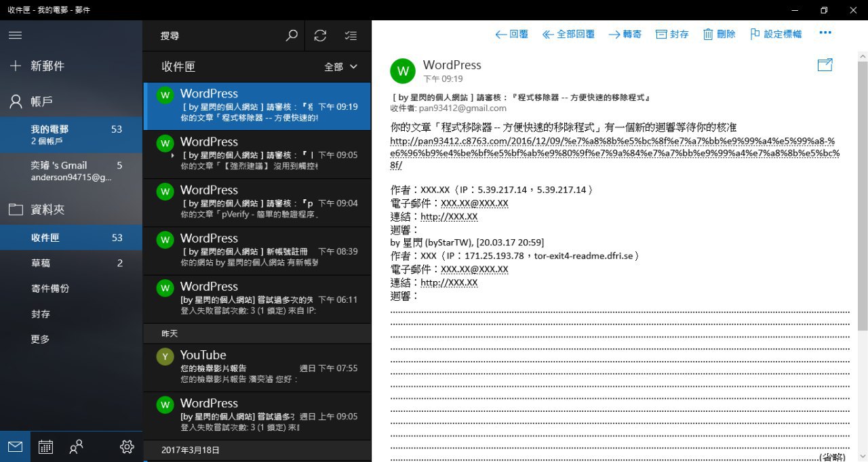This screenshot has height=462, width=868.
Task: Click 刪除 to delete message
Action: [719, 34]
